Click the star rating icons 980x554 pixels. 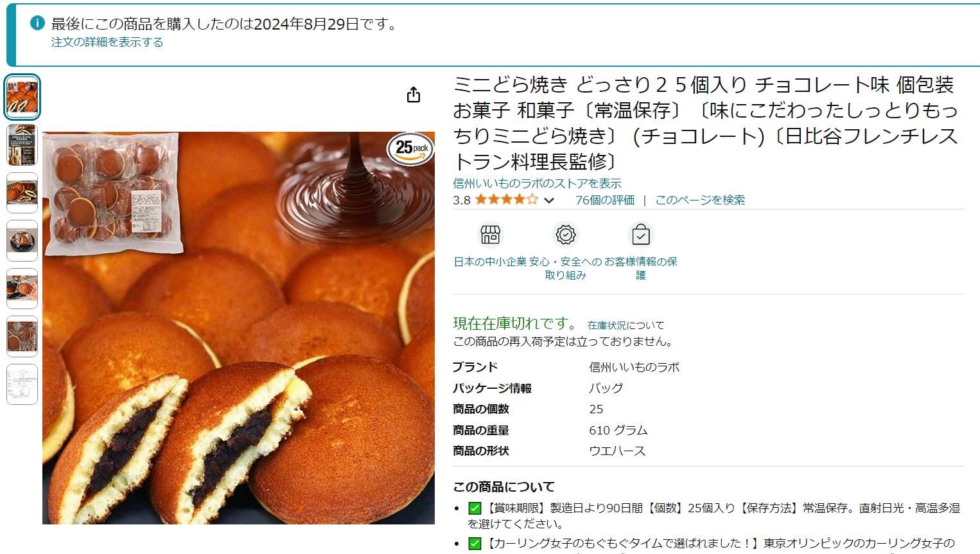[507, 200]
